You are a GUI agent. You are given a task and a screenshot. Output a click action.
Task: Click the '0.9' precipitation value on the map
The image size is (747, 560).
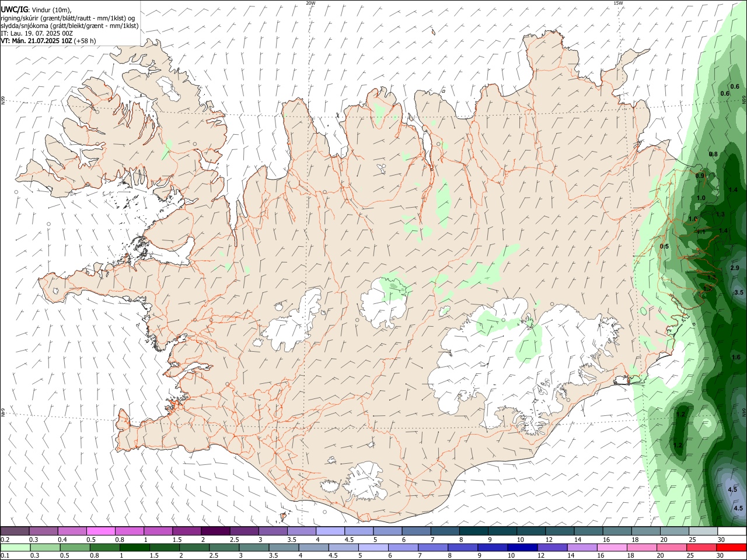point(700,176)
